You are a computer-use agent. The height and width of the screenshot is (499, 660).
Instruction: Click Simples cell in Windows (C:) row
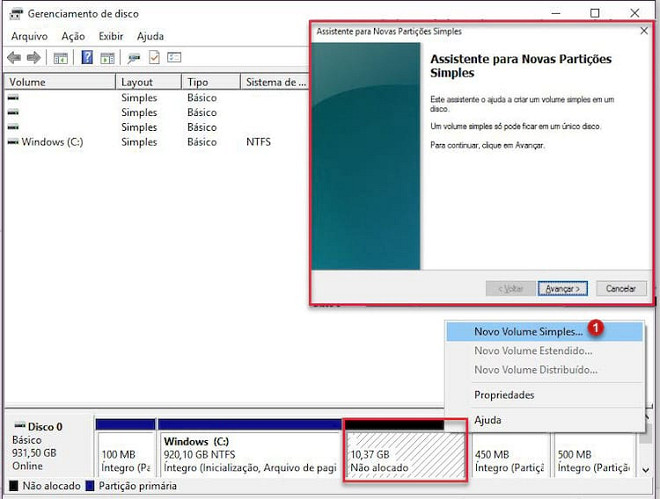click(x=139, y=142)
